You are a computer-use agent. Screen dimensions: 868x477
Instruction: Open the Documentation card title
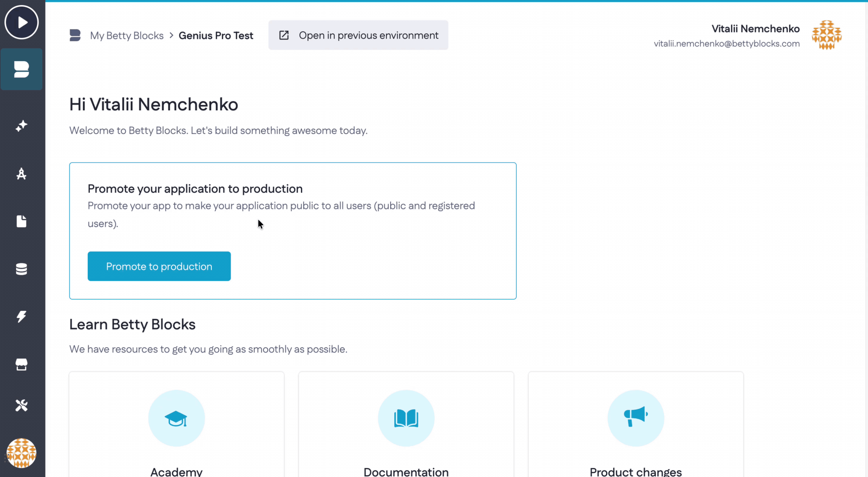pyautogui.click(x=406, y=472)
